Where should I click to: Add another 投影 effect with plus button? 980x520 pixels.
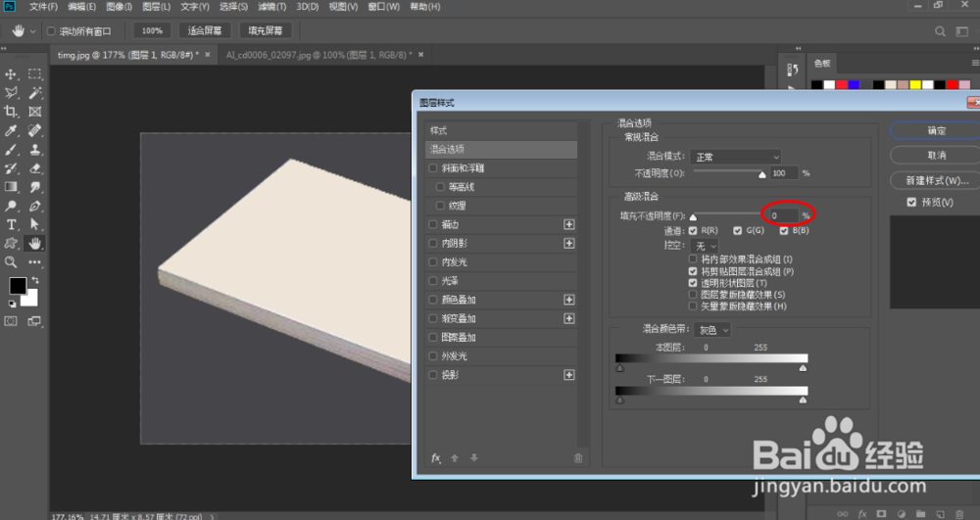(x=568, y=374)
